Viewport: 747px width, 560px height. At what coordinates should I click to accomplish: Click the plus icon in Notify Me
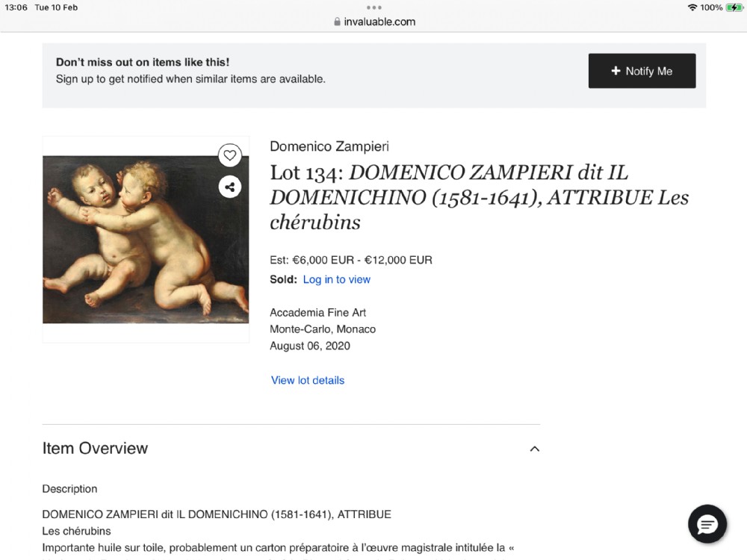click(616, 70)
